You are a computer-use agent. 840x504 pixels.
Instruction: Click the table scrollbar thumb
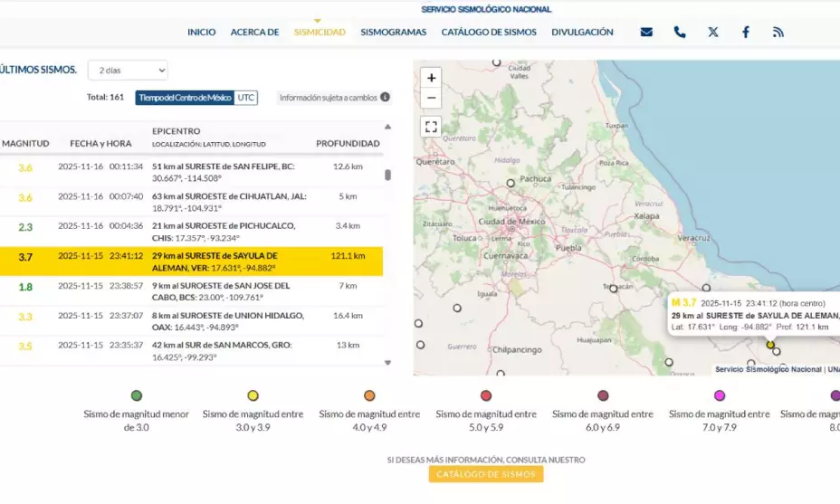click(387, 176)
